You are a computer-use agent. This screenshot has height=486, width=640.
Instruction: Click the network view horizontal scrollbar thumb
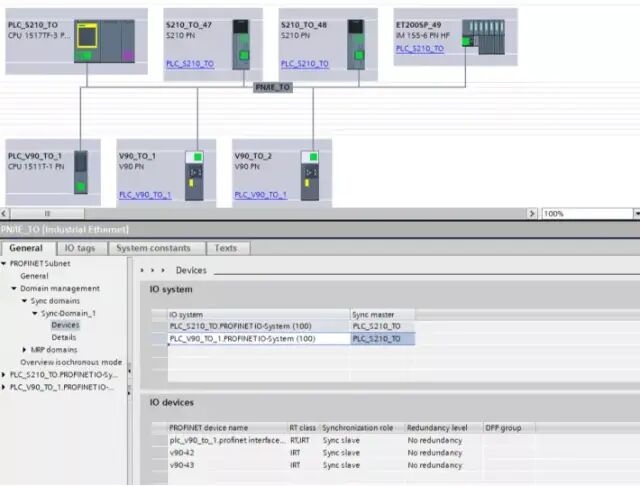point(47,213)
